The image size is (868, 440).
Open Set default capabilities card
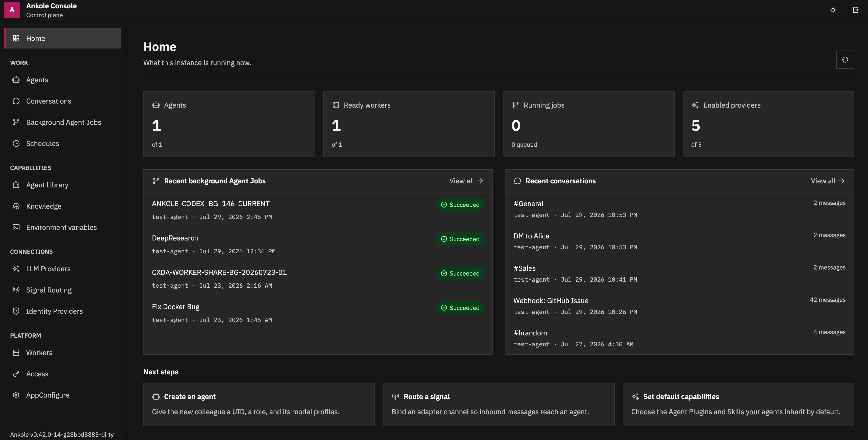coord(738,405)
